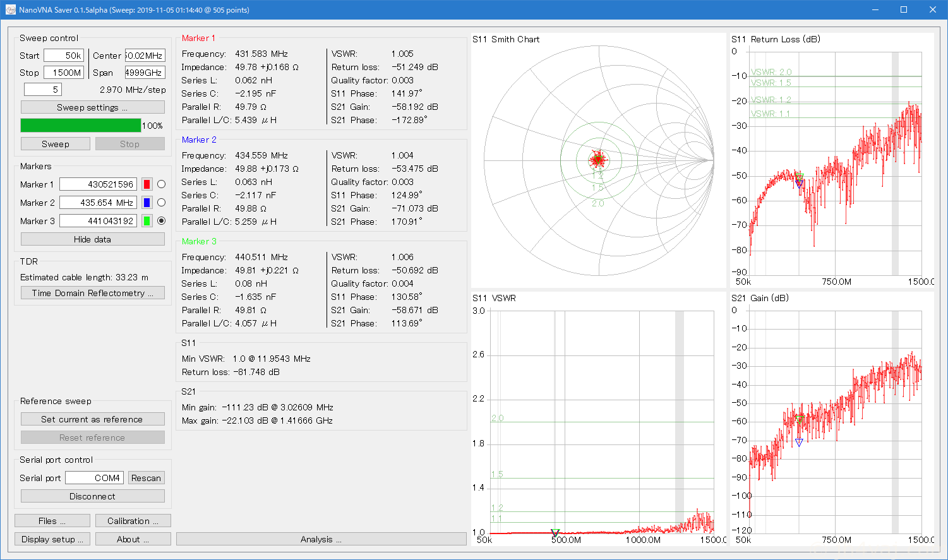
Task: Open the red Marker 1 color swatch
Action: point(147,184)
